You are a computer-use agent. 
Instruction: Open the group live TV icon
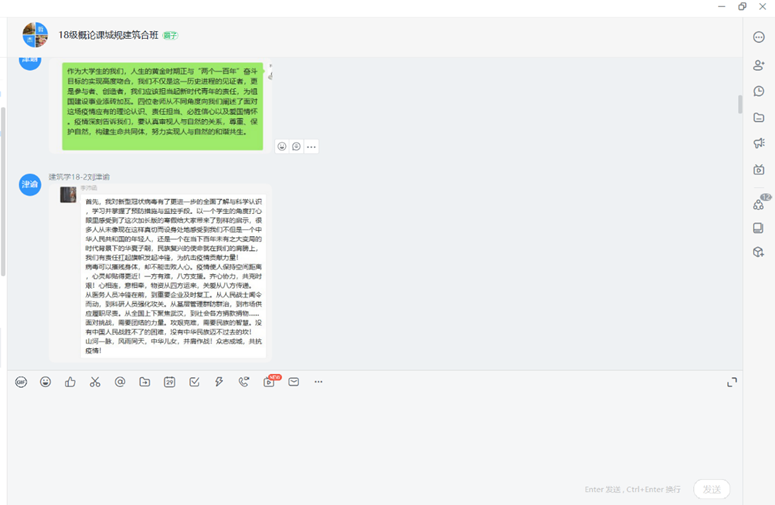759,170
